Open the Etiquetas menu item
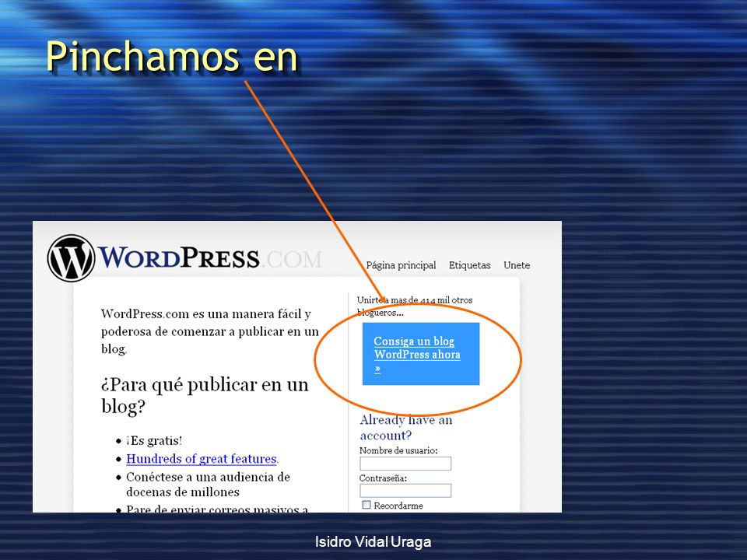The image size is (747, 560). pyautogui.click(x=469, y=265)
